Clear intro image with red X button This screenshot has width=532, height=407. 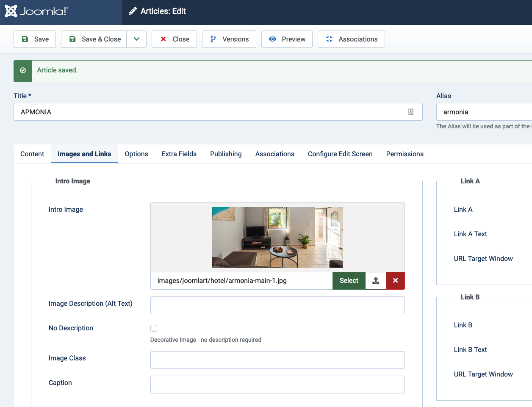pyautogui.click(x=395, y=281)
